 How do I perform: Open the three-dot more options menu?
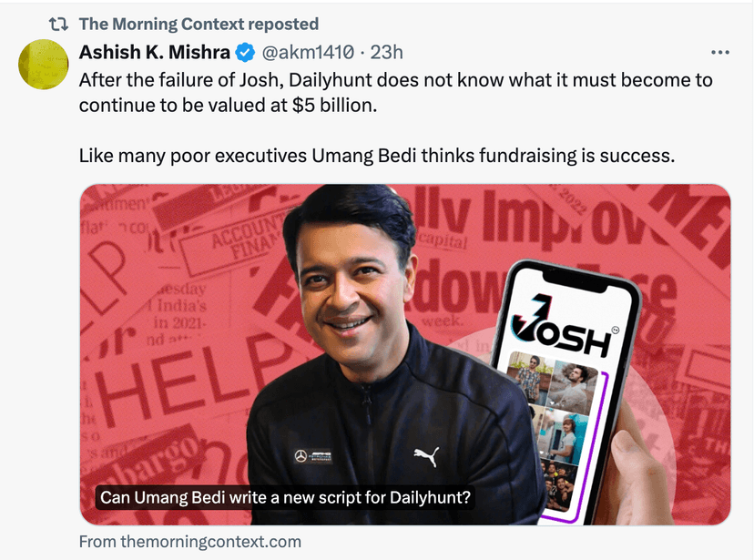[x=719, y=52]
